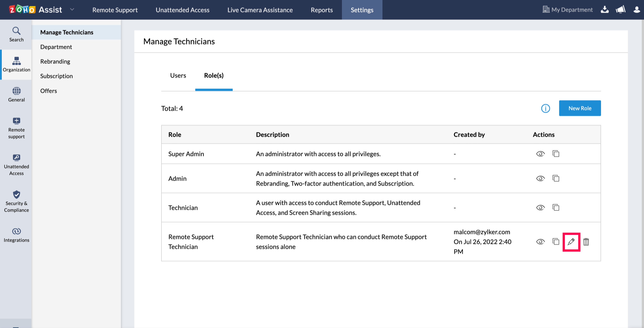Viewport: 644px width, 328px height.
Task: View Super Admin role via eye icon
Action: [540, 154]
